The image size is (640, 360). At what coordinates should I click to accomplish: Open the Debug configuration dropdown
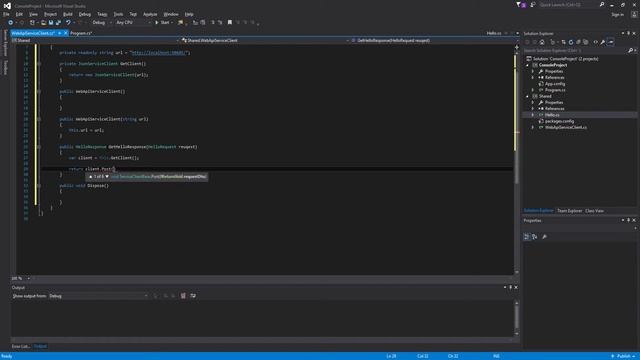tap(102, 22)
